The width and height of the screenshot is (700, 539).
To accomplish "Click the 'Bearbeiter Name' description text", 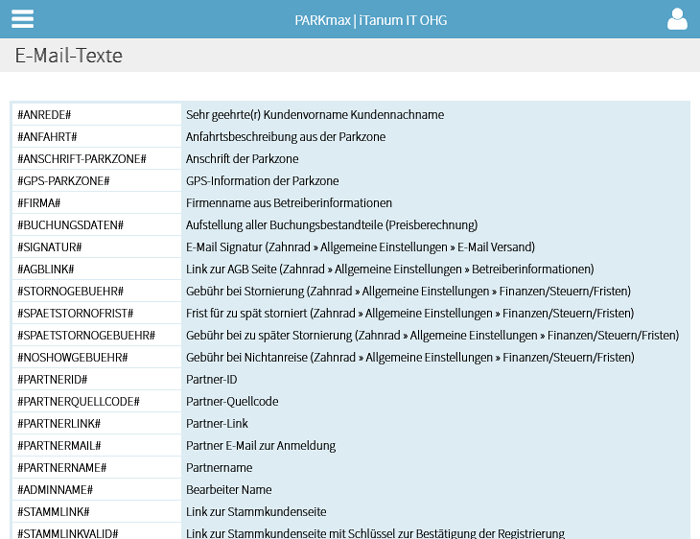I will [229, 490].
